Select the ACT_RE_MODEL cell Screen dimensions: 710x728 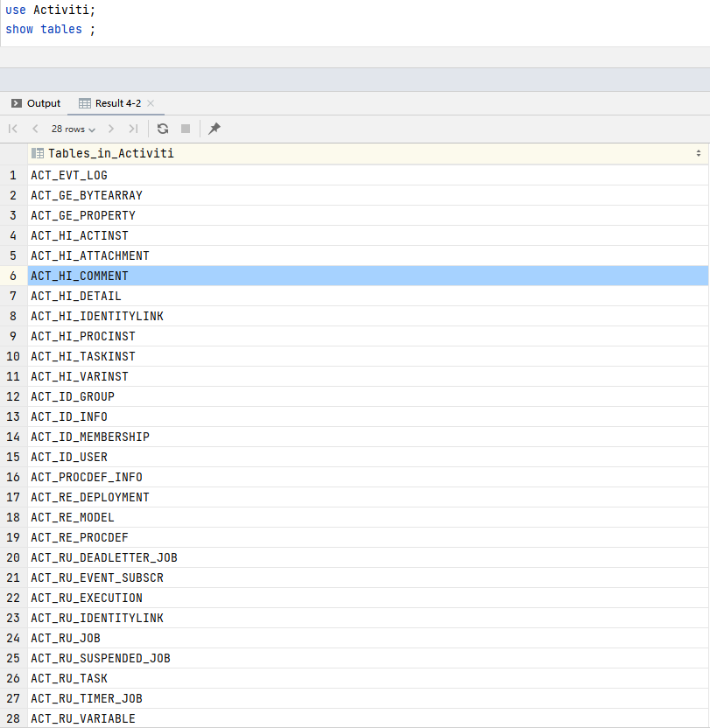[x=368, y=517]
